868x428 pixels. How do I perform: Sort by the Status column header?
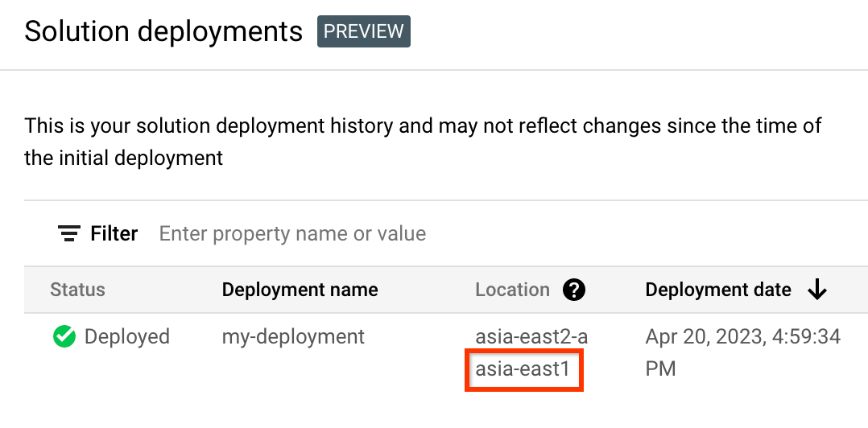click(77, 290)
